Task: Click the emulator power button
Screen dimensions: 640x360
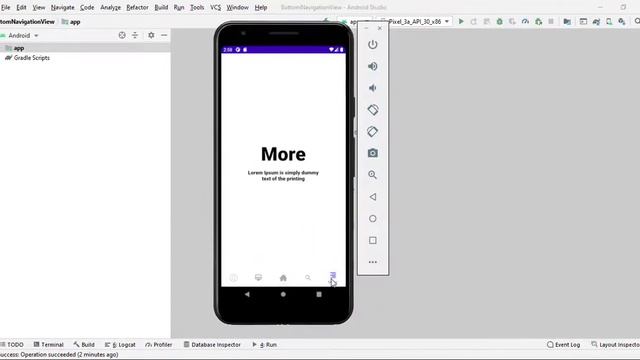Action: click(373, 44)
